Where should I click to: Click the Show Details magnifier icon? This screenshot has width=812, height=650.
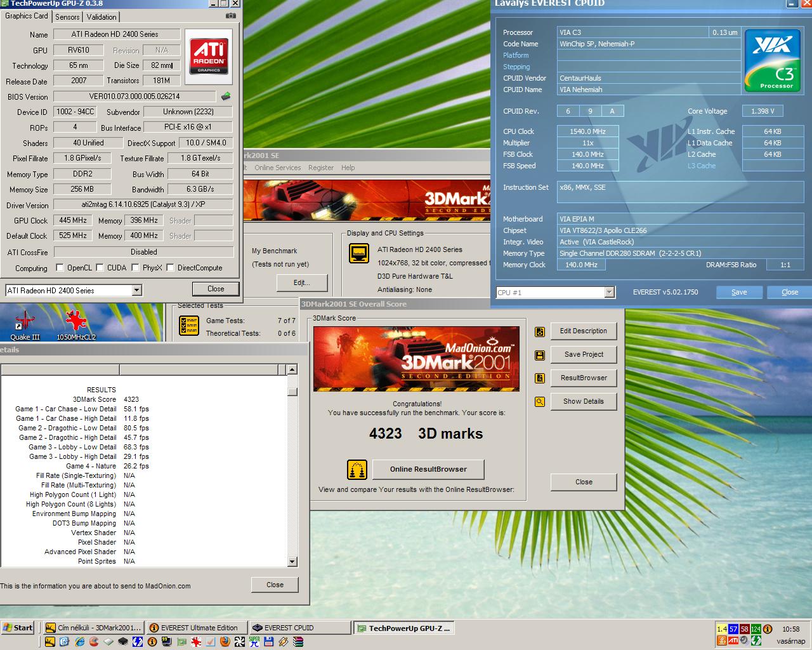(540, 402)
